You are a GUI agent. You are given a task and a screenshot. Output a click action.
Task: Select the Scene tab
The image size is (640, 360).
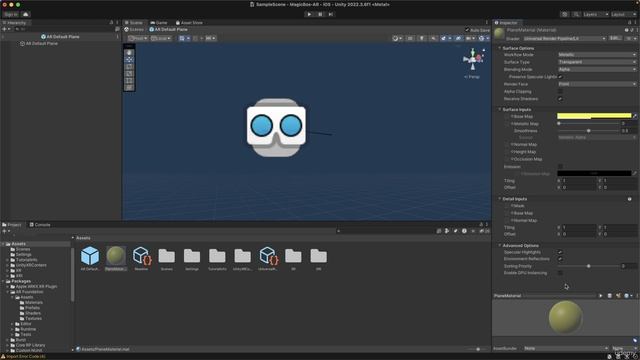point(134,23)
